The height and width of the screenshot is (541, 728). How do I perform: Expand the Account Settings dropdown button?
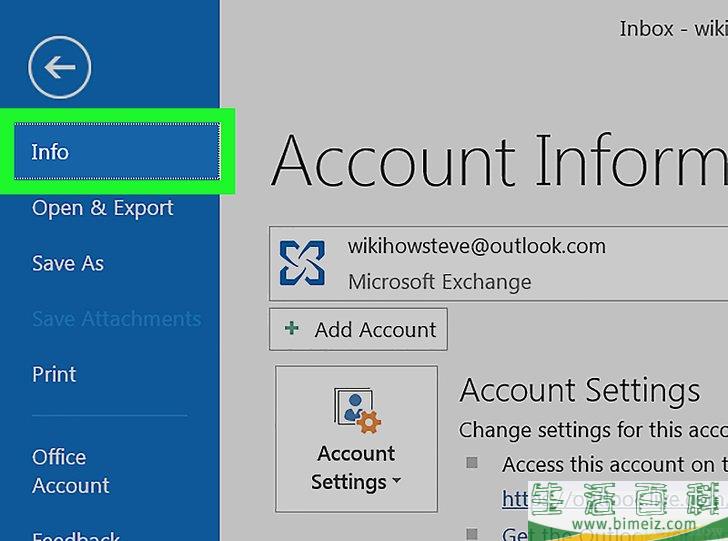click(356, 439)
